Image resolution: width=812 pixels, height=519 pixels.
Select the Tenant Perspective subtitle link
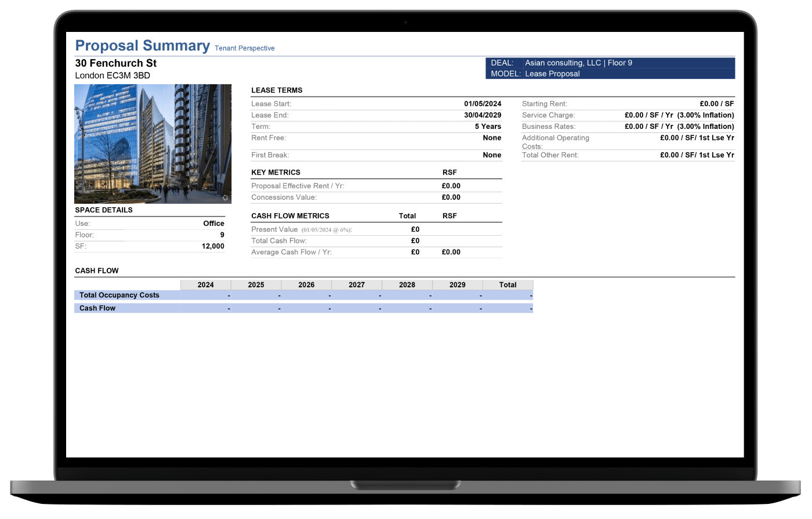244,48
